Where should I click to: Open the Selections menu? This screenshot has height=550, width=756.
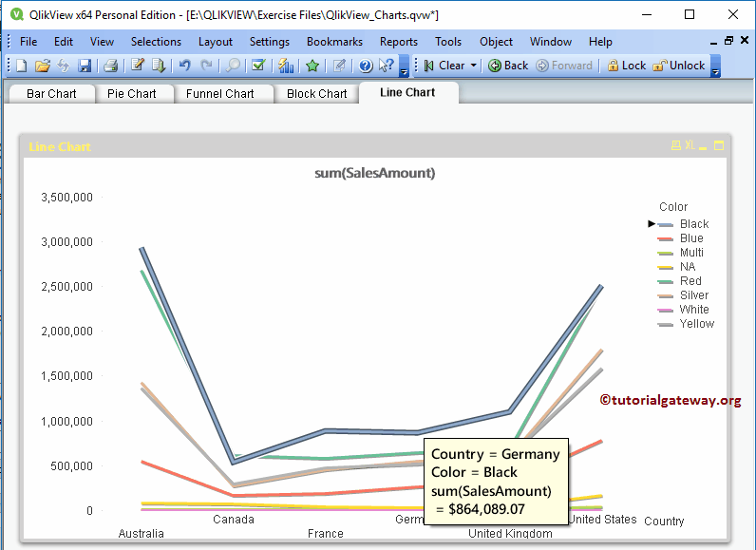156,42
